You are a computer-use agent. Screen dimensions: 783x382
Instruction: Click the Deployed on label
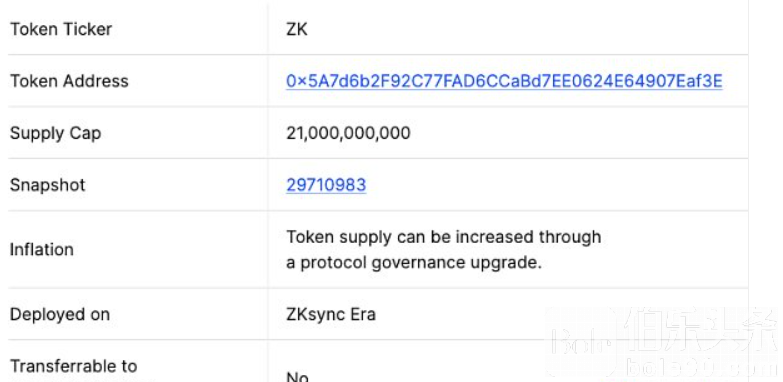tap(59, 315)
